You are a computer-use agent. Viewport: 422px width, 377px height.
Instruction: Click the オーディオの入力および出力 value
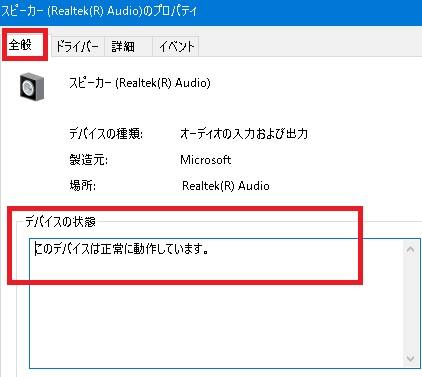(244, 134)
